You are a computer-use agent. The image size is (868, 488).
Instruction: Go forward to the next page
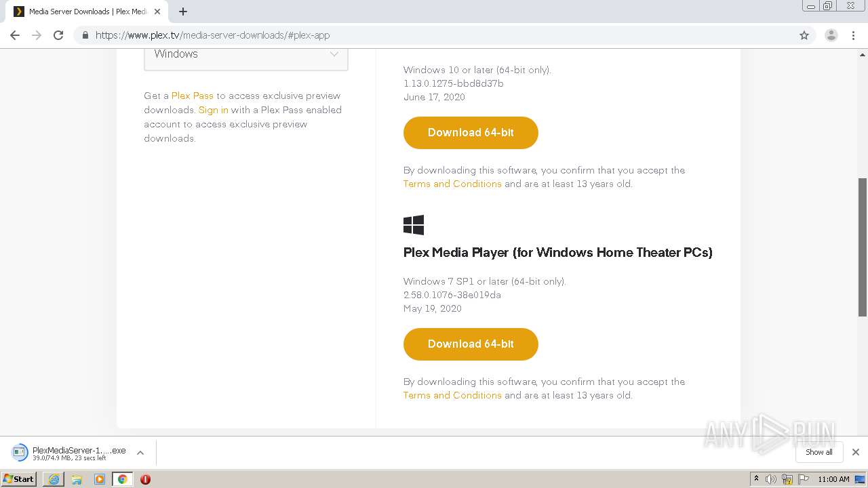(x=37, y=35)
